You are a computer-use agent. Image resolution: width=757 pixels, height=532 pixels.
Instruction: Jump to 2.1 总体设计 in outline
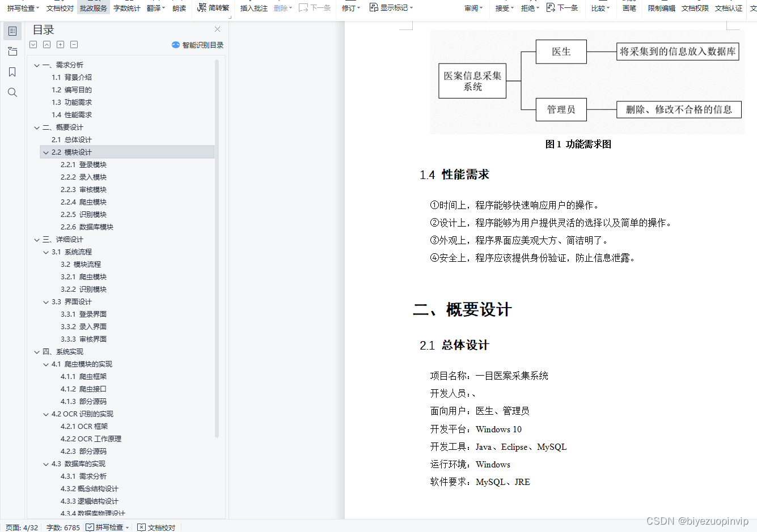(x=71, y=140)
